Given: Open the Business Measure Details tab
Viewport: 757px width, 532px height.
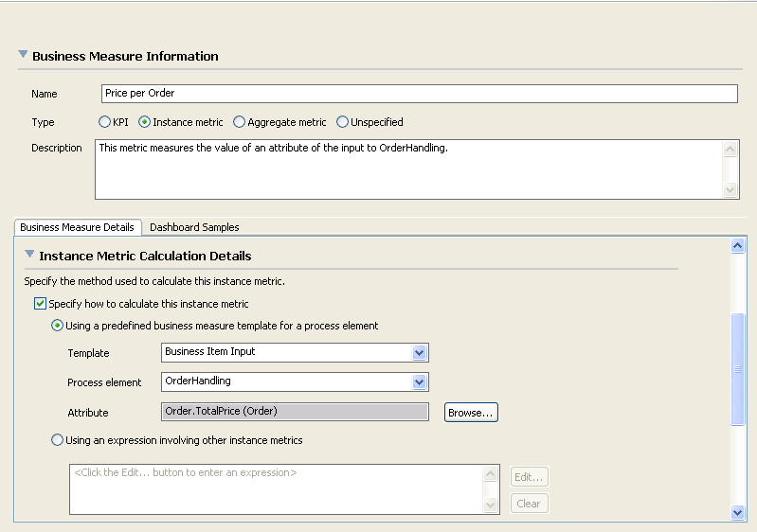Looking at the screenshot, I should click(x=78, y=227).
